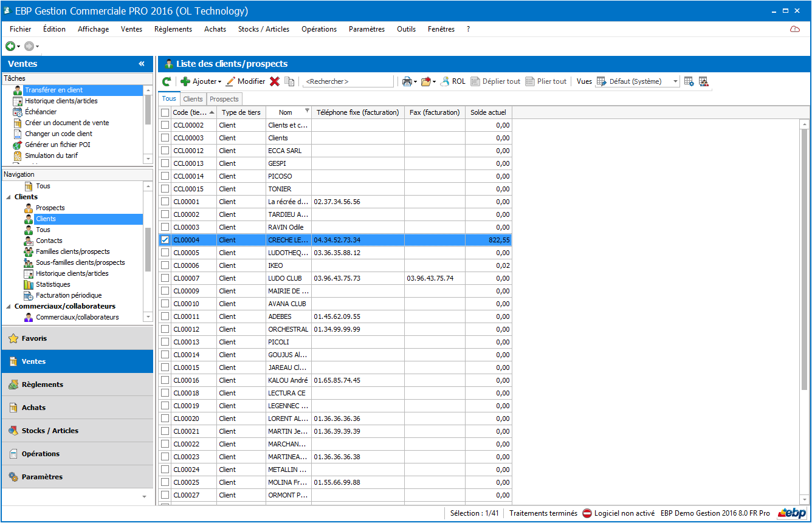Click the red Logiciel non activé status icon

(x=587, y=513)
